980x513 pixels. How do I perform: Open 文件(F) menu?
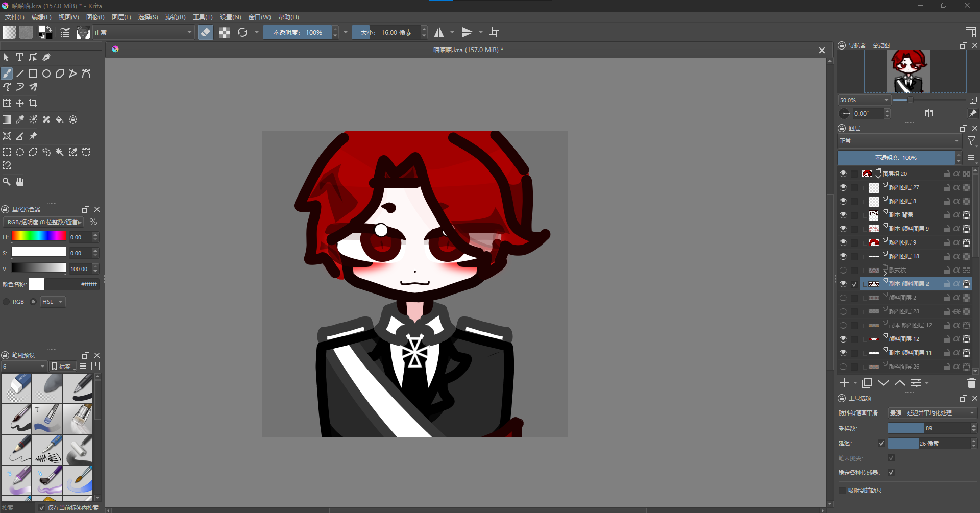coord(15,17)
